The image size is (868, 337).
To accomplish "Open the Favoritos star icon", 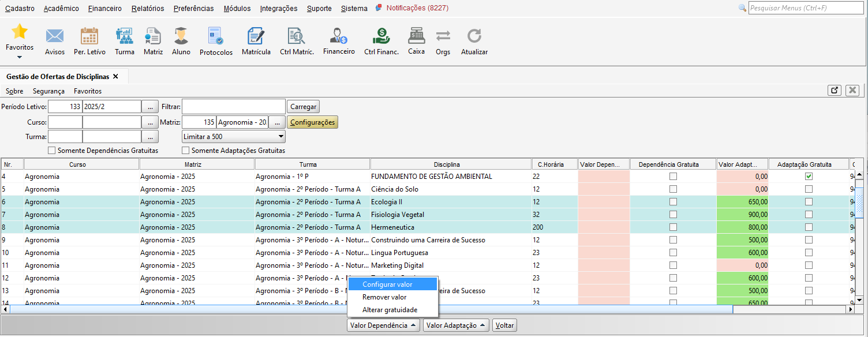I will (20, 31).
